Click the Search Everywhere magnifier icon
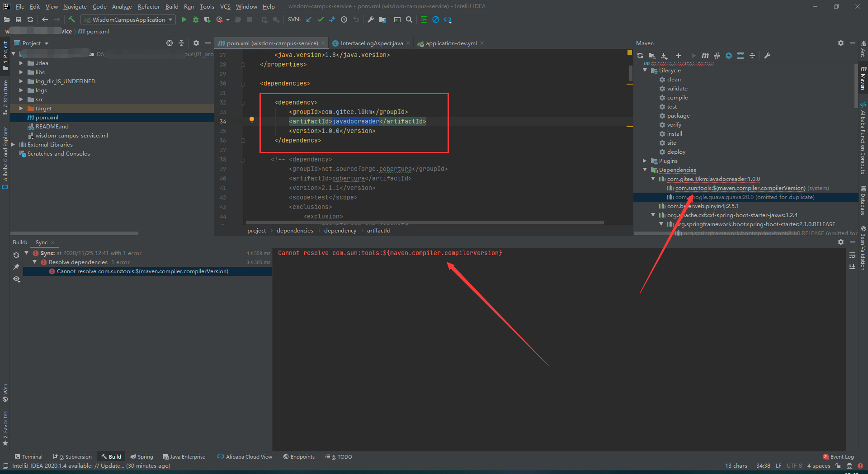The height and width of the screenshot is (474, 868). [x=409, y=19]
